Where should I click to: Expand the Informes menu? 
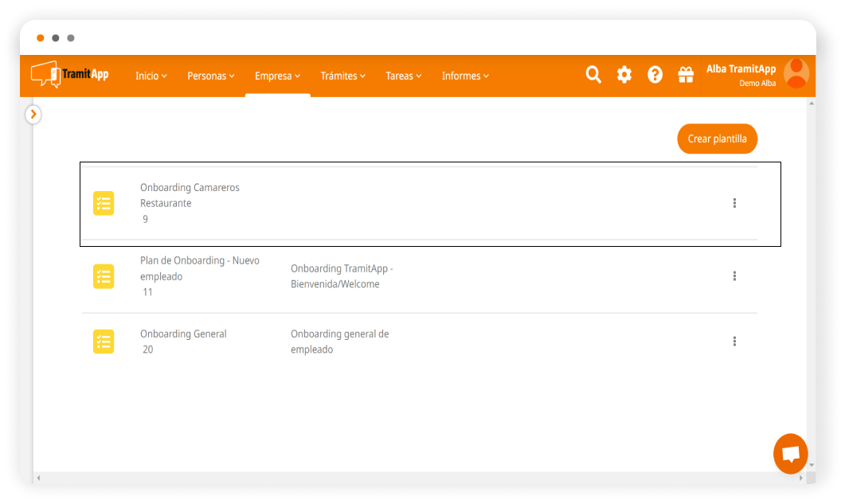465,76
